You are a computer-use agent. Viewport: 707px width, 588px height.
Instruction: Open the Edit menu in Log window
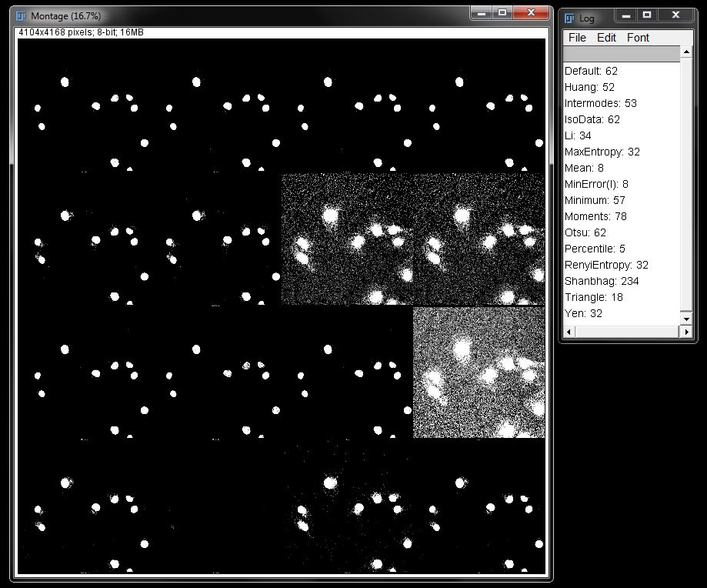tap(606, 38)
